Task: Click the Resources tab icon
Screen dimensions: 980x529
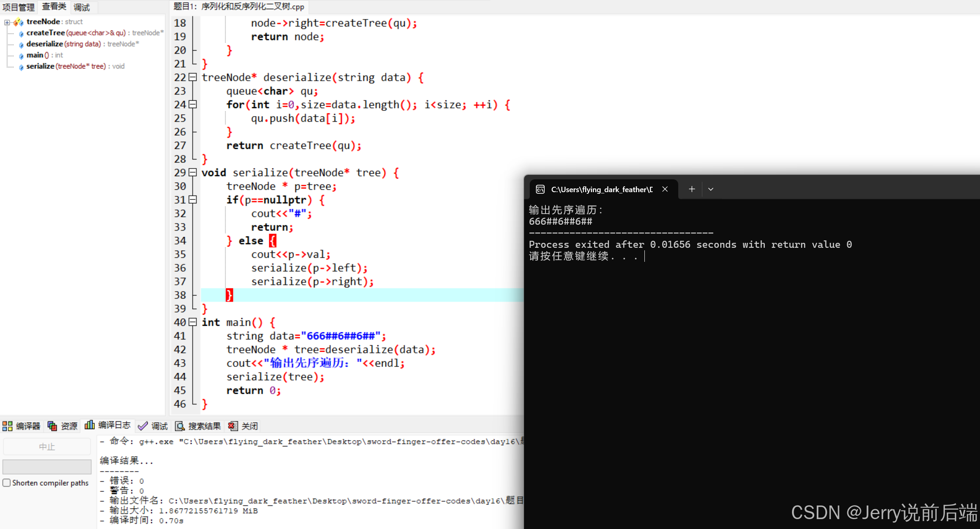Action: tap(52, 426)
